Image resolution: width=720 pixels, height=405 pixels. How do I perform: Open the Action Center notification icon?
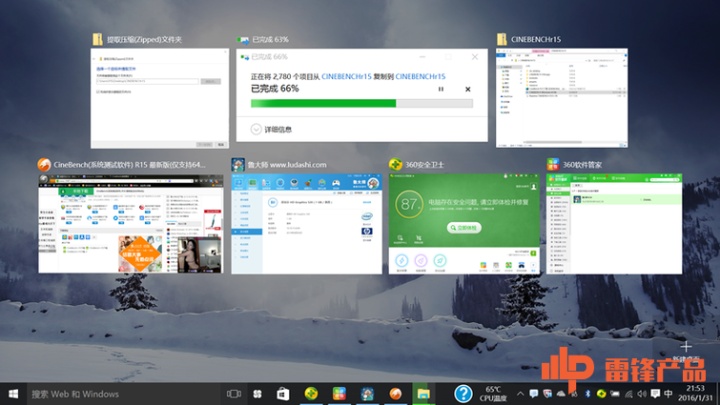click(655, 394)
